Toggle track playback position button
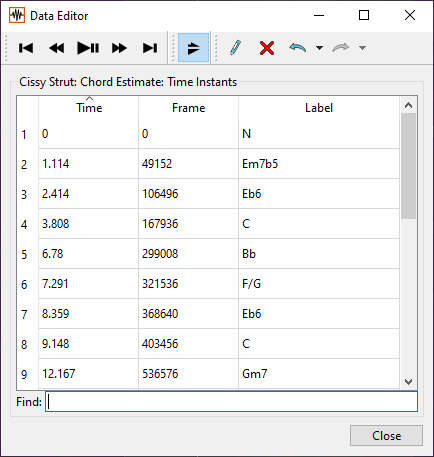The image size is (434, 457). pos(193,47)
